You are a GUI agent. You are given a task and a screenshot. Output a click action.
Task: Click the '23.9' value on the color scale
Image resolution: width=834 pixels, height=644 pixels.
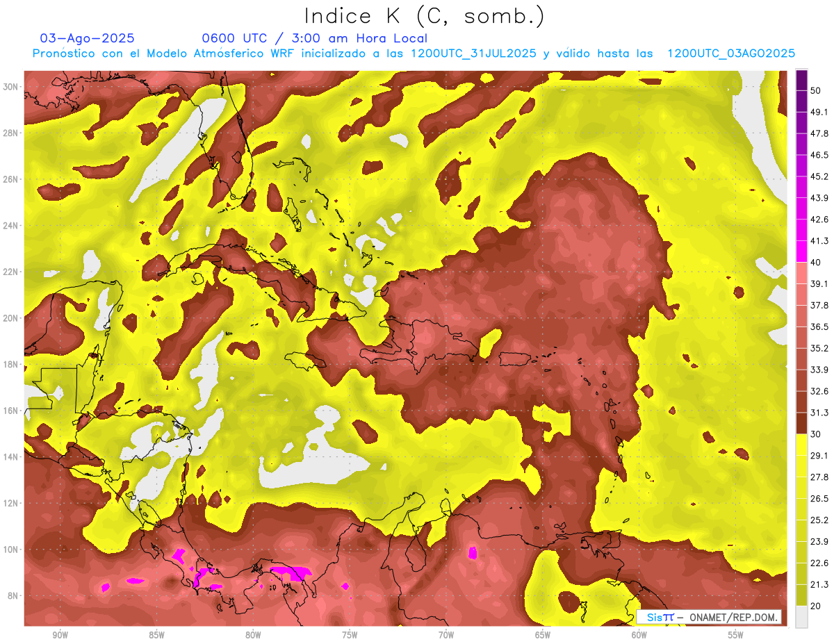819,542
